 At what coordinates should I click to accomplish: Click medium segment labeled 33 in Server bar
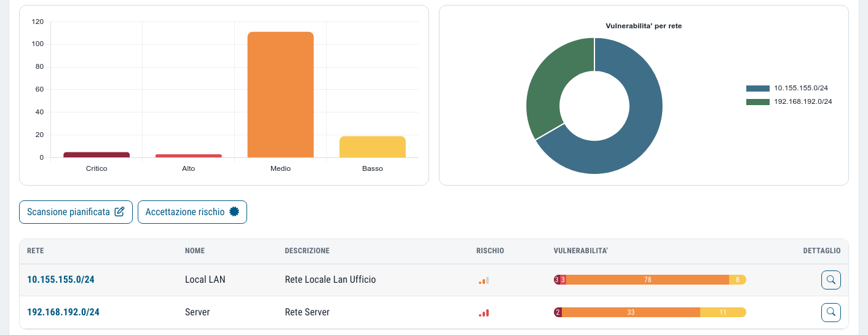pos(631,312)
